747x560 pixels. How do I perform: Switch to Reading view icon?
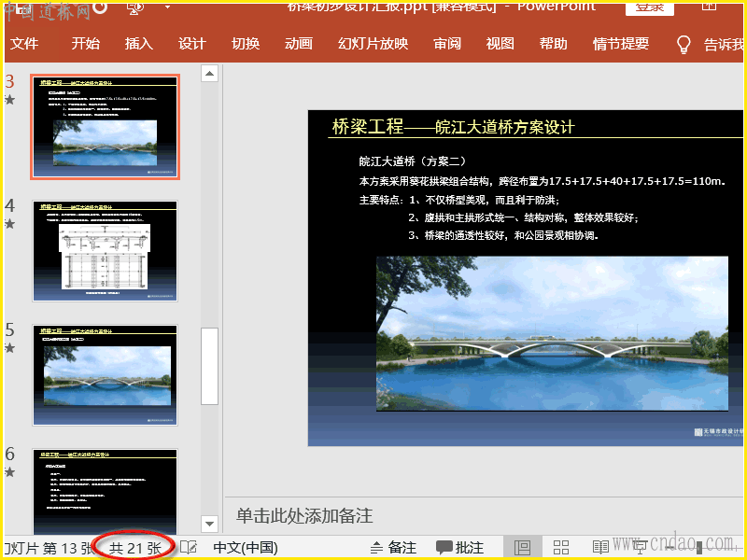[600, 548]
